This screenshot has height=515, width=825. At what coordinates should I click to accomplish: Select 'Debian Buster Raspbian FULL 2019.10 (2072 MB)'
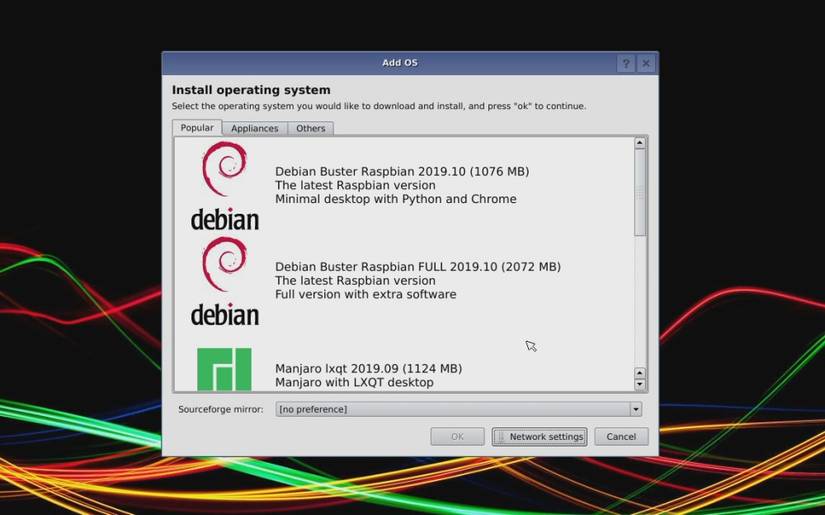(x=418, y=267)
